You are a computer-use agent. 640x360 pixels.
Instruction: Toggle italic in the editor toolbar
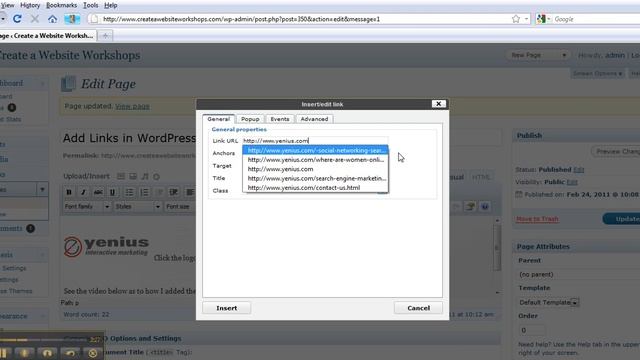point(83,192)
